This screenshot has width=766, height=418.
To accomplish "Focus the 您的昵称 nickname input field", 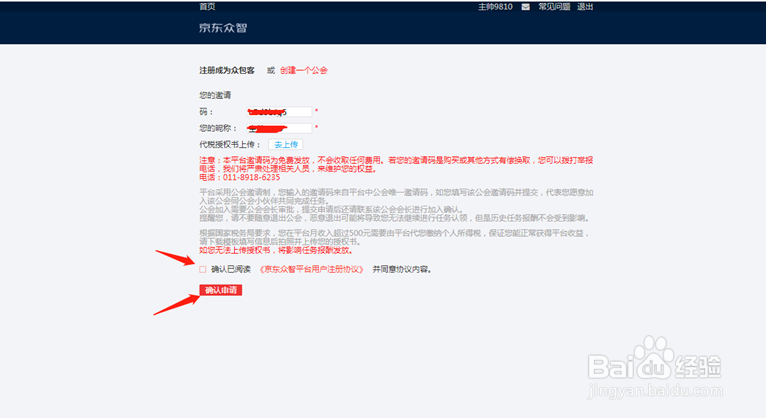I will coord(279,128).
